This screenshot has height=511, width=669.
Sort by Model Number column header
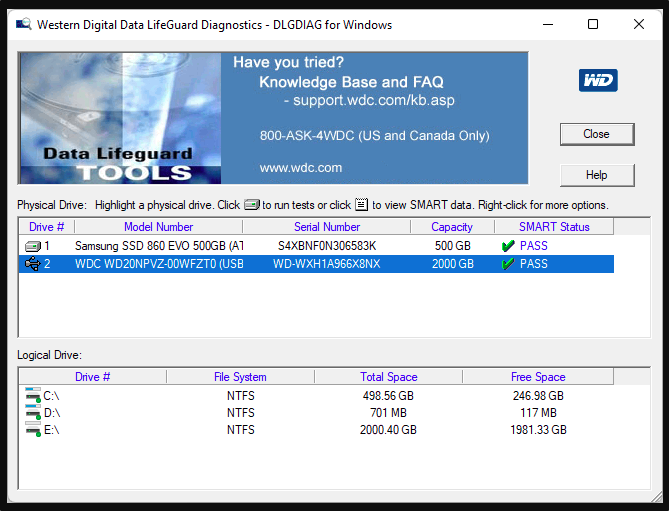[x=158, y=227]
